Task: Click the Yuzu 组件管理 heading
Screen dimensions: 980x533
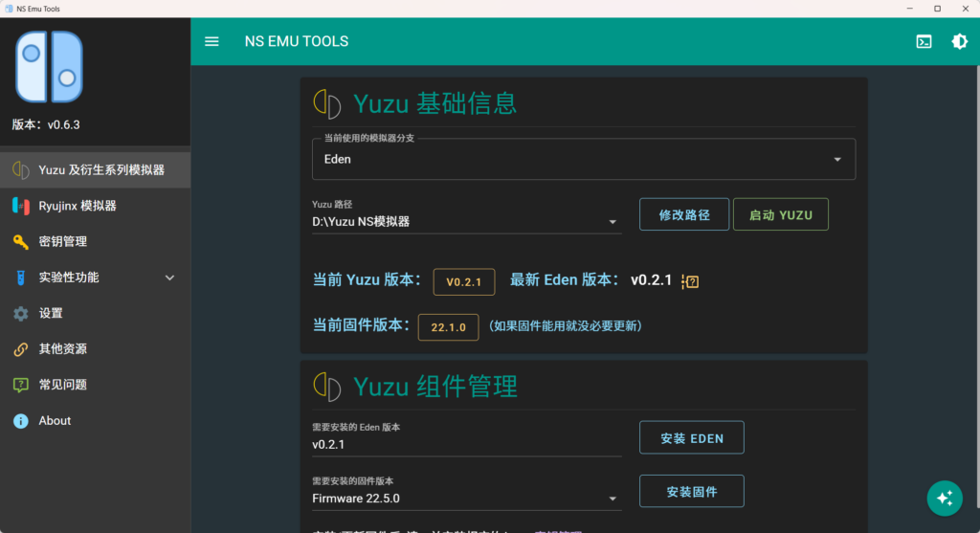Action: [x=435, y=387]
